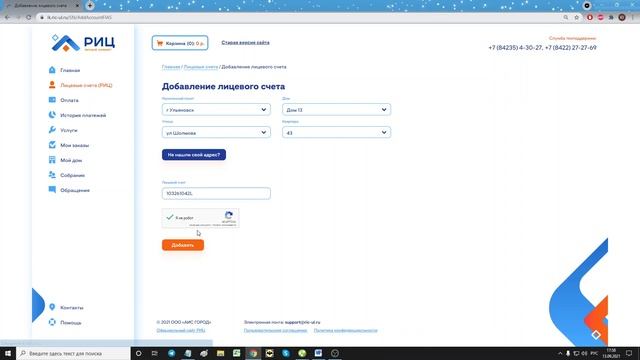Open the Политика конфиденциальности footer link
Viewport: 640px width, 360px height.
click(346, 331)
